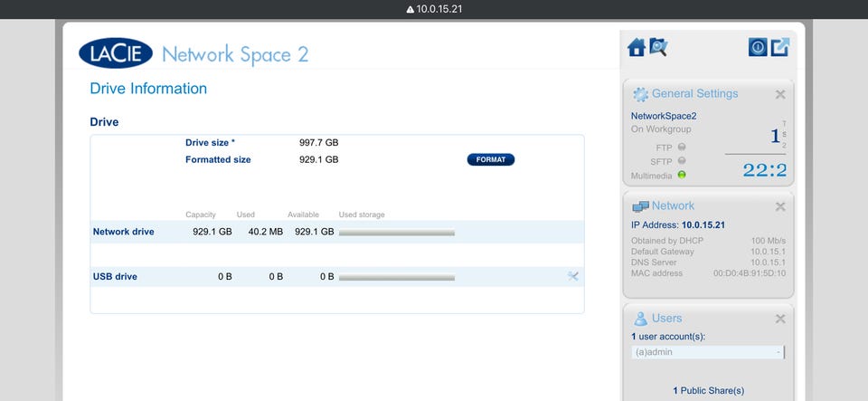Open General Settings gear icon
Viewport: 868px width, 401px height.
(640, 95)
